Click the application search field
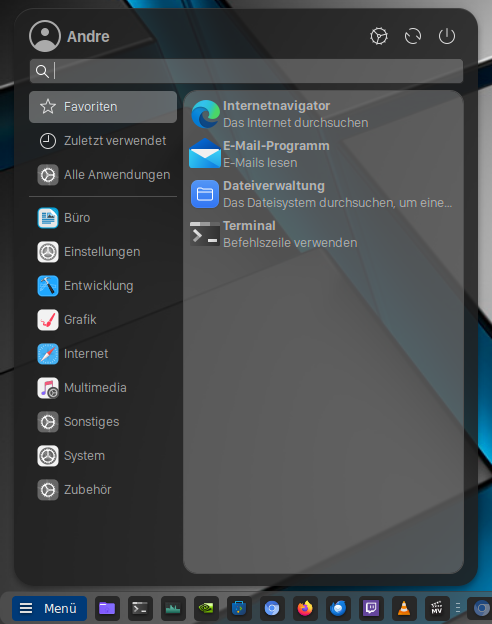 [x=246, y=71]
